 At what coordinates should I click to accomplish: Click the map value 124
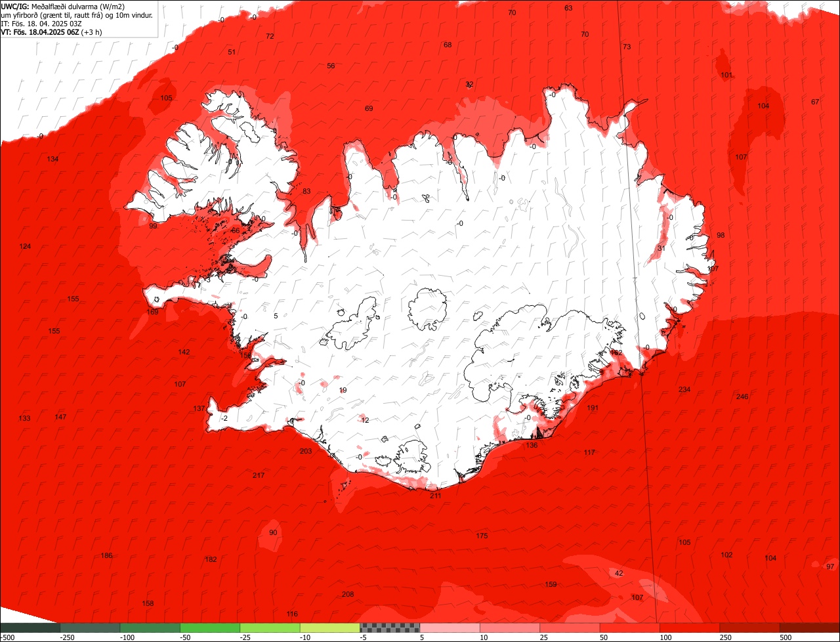25,246
